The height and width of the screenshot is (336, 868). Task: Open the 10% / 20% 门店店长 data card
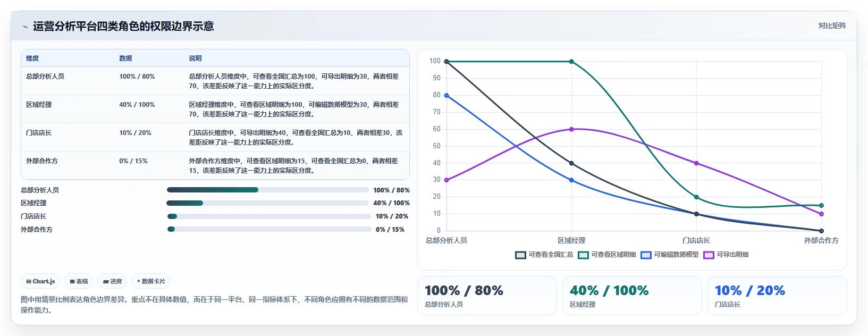click(777, 296)
